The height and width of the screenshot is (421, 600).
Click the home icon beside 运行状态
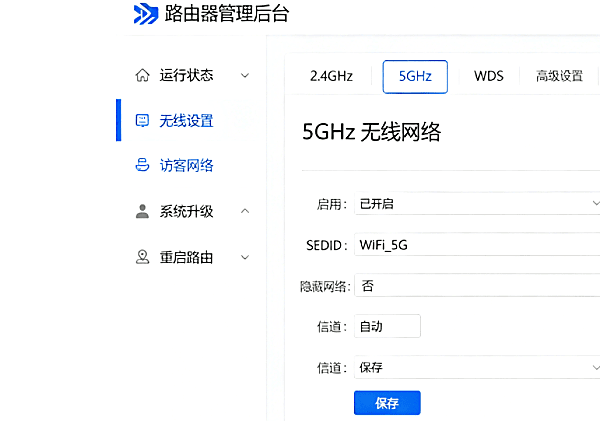pyautogui.click(x=142, y=75)
